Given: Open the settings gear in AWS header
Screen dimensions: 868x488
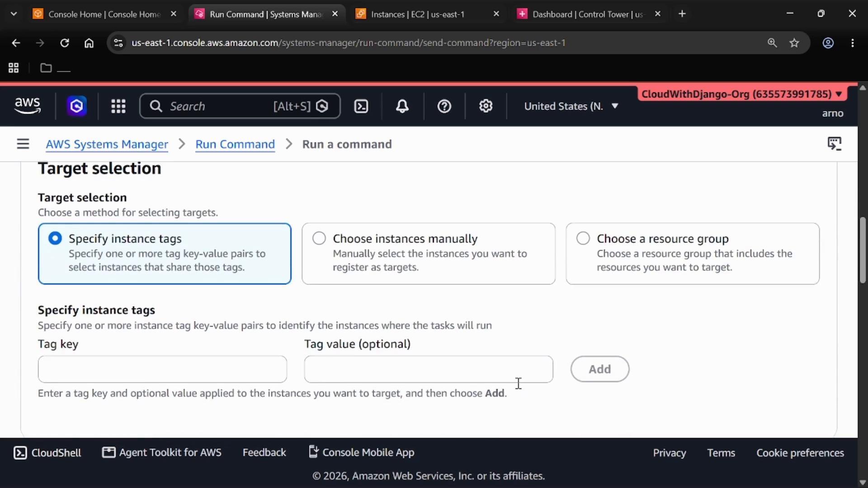Looking at the screenshot, I should 486,106.
